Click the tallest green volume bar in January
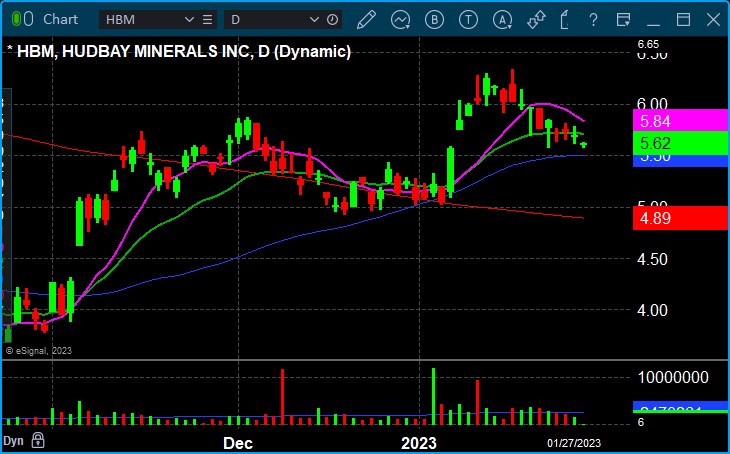 click(x=433, y=396)
